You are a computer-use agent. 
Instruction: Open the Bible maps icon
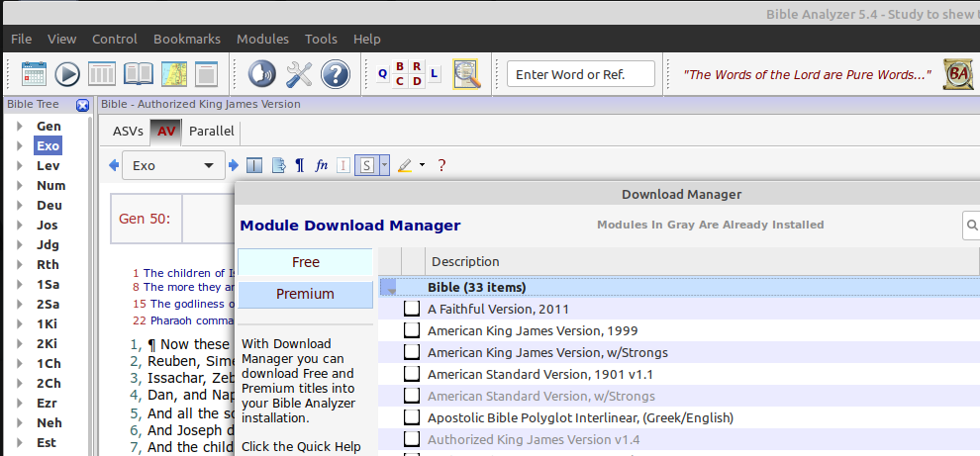pyautogui.click(x=174, y=74)
